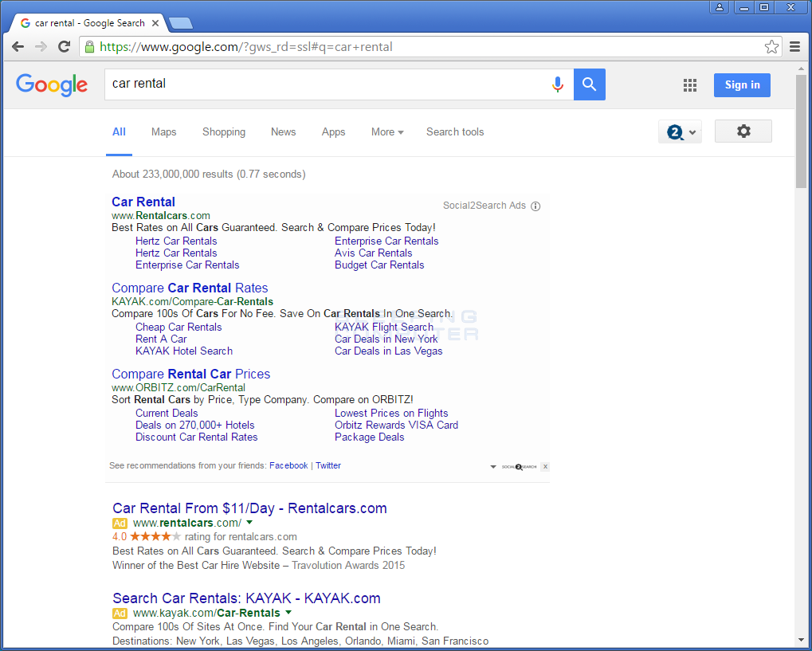
Task: Click the Ad badge beside www.kayak.com/Car-Rentals
Action: (120, 614)
